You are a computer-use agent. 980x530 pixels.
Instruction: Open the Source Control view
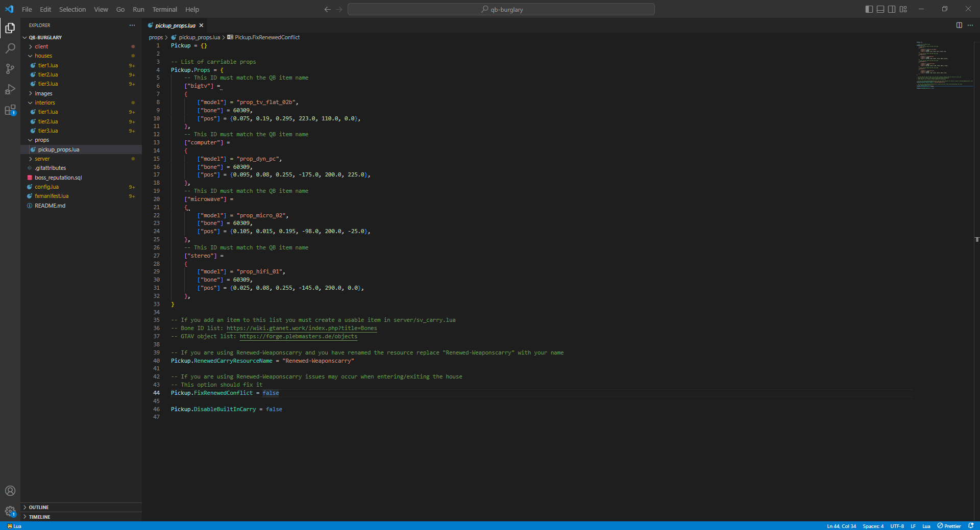point(10,69)
